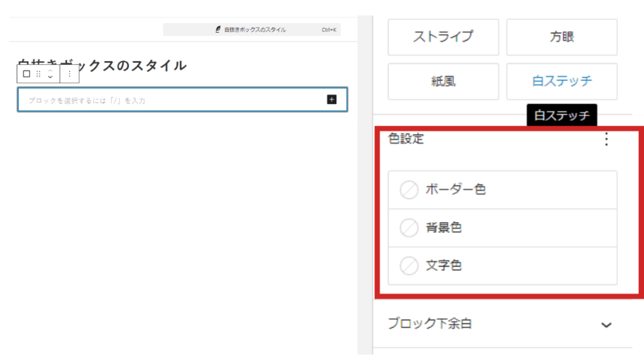Viewport: 644px width, 362px height.
Task: Open block toolbar options three-dot menu
Action: (69, 74)
